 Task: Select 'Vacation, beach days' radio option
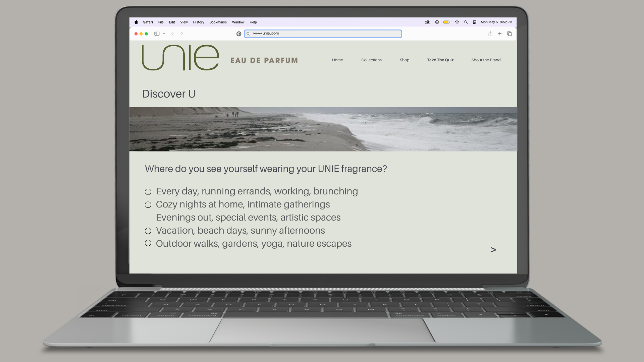(x=148, y=231)
